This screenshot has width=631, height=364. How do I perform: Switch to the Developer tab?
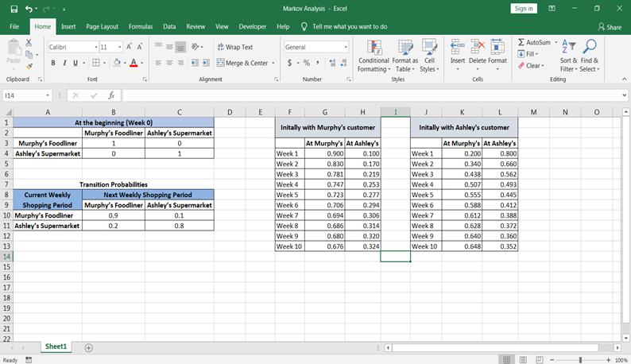252,26
